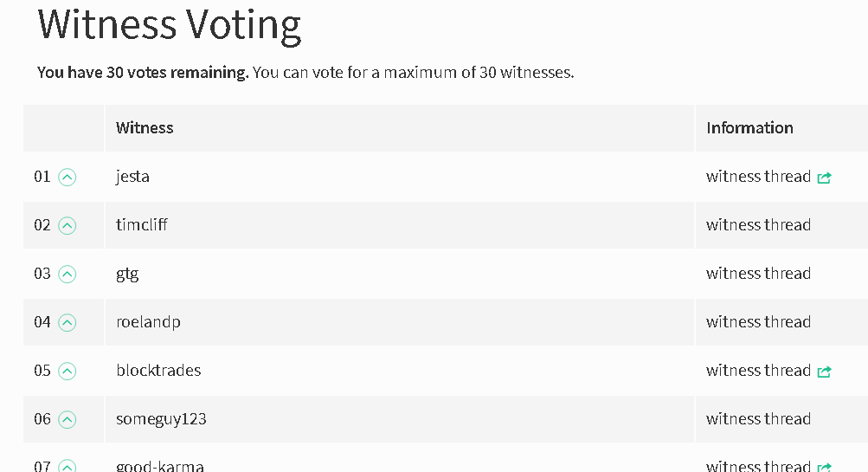Open the jesta witness profile
Screen dimensions: 868x472
(132, 177)
